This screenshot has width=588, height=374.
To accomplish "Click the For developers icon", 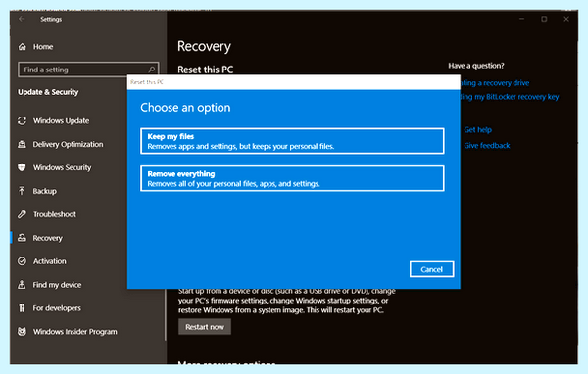I will coord(23,308).
